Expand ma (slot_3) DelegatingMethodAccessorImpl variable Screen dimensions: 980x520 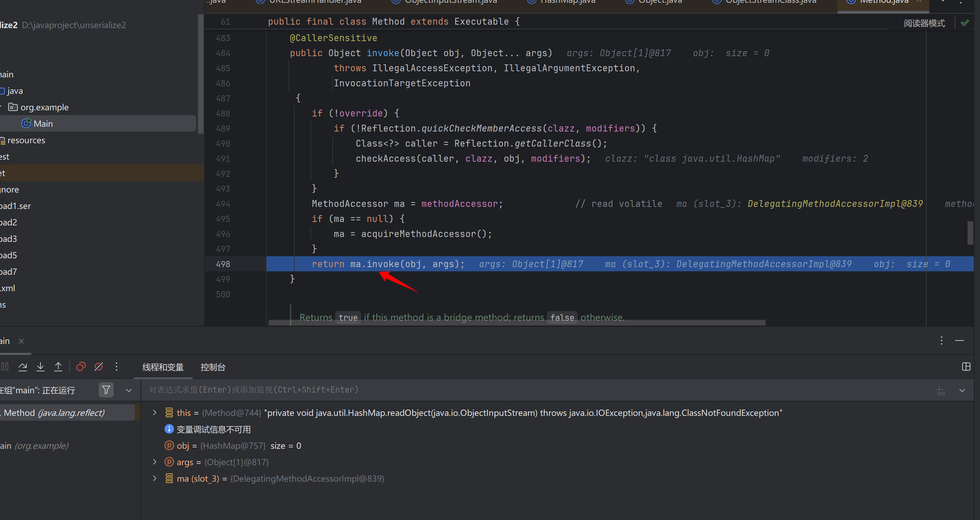pyautogui.click(x=155, y=479)
